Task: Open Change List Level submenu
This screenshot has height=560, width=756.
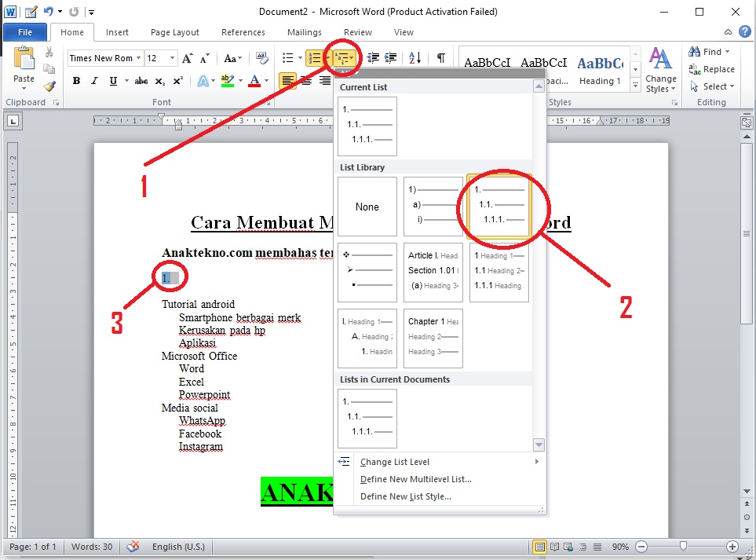Action: pyautogui.click(x=440, y=462)
